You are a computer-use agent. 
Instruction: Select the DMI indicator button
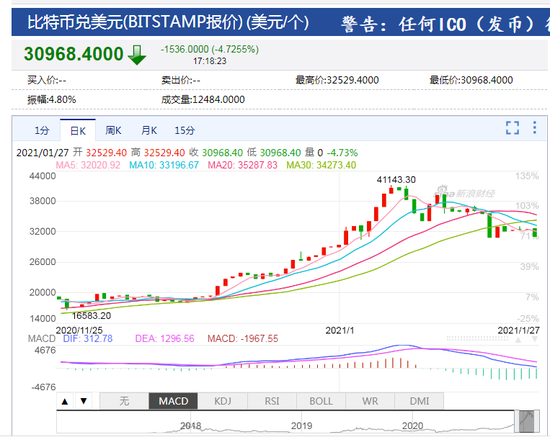(419, 401)
